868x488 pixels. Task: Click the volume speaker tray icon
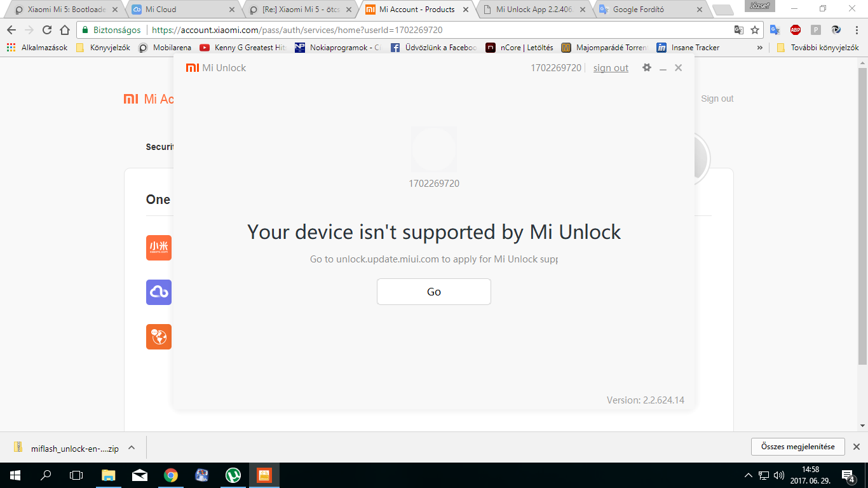(778, 475)
